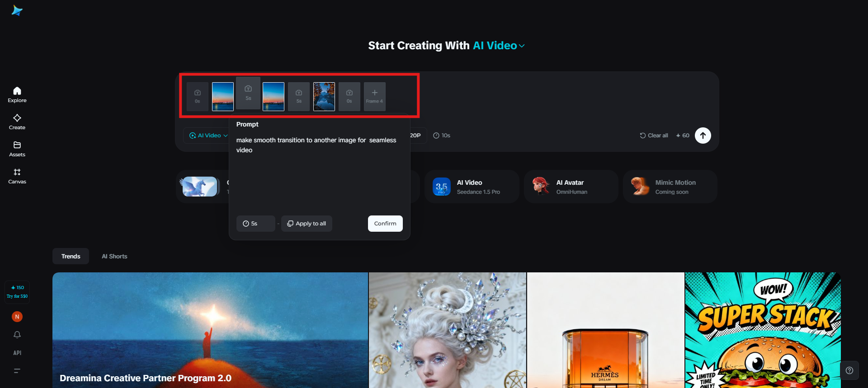Select the autumn lake frame thumbnail
The width and height of the screenshot is (868, 388).
coord(324,97)
